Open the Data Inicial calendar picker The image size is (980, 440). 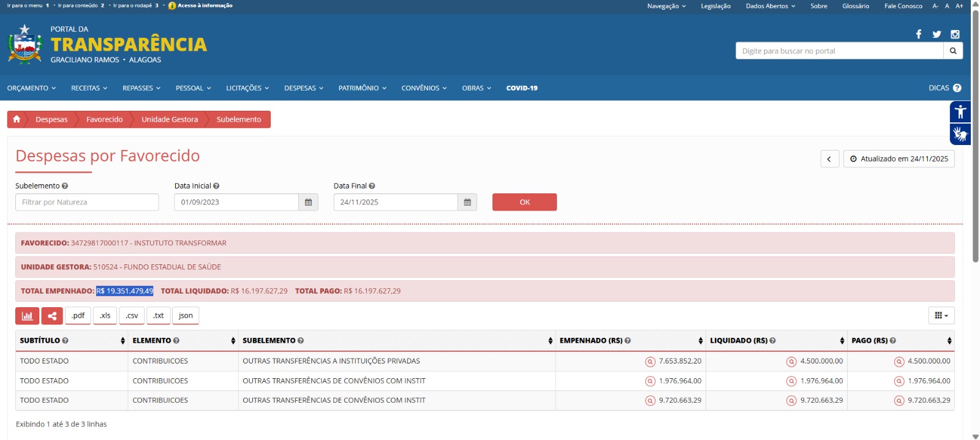point(308,203)
